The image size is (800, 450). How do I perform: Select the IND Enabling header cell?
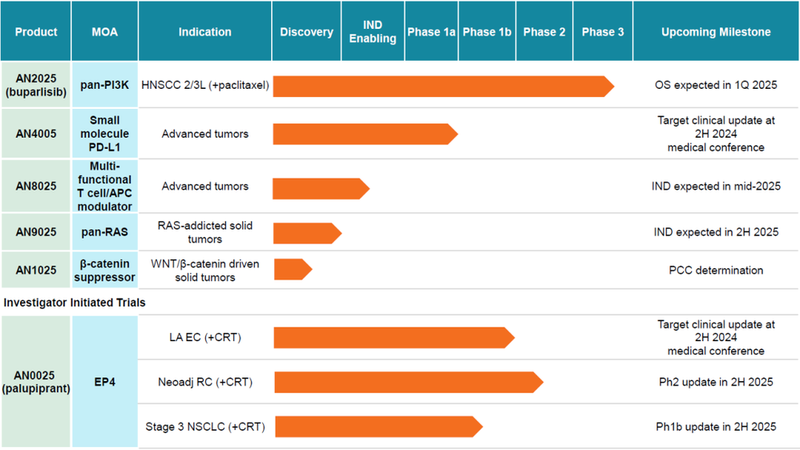(370, 32)
